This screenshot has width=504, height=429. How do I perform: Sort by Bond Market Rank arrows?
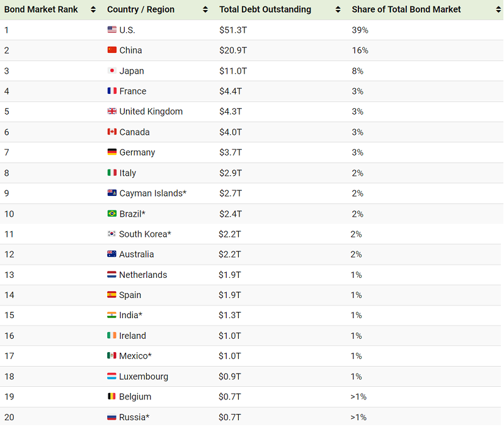(93, 9)
